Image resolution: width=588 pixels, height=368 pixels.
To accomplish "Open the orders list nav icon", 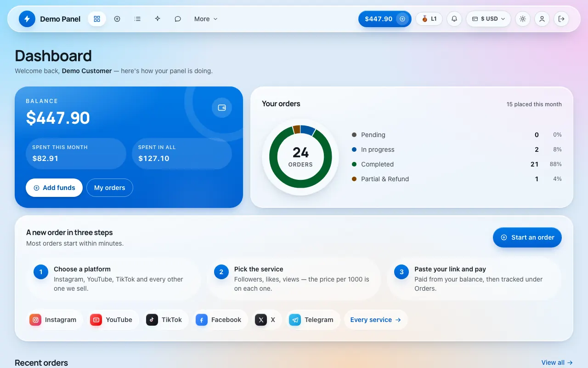I will point(137,19).
